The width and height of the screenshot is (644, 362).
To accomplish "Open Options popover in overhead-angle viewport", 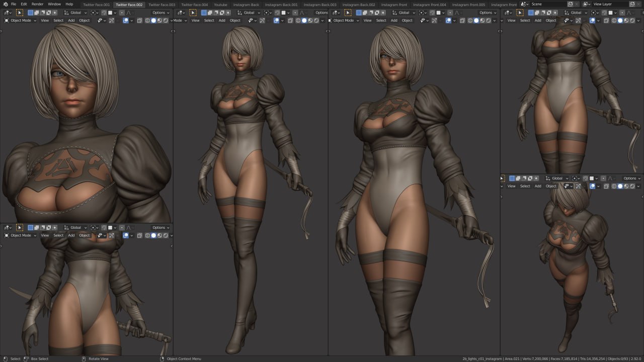I will pyautogui.click(x=632, y=178).
